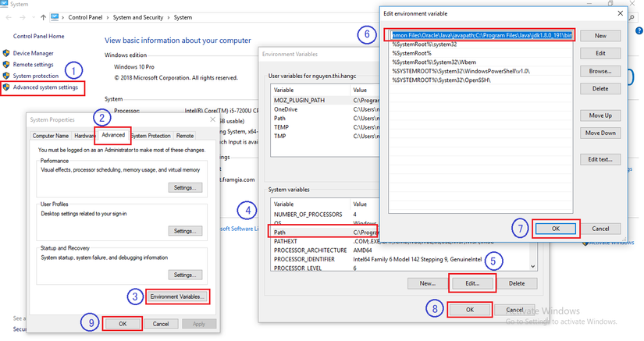The width and height of the screenshot is (644, 341).
Task: Click New in Edit environment variable
Action: 600,36
